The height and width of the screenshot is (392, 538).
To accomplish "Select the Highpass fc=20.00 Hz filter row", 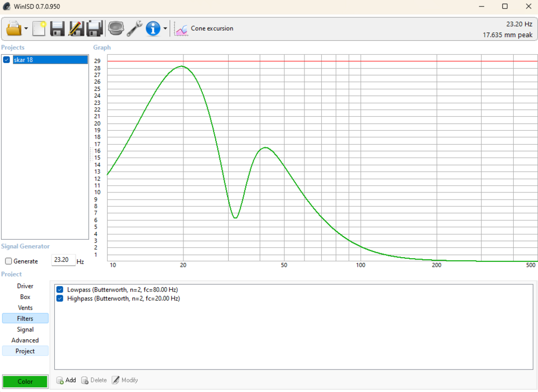I will coord(124,298).
